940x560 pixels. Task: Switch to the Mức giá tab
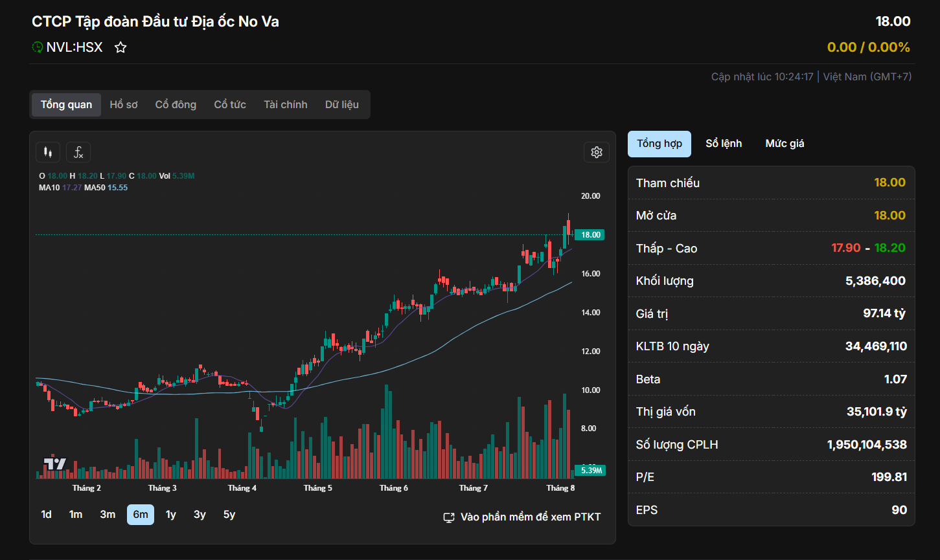785,144
